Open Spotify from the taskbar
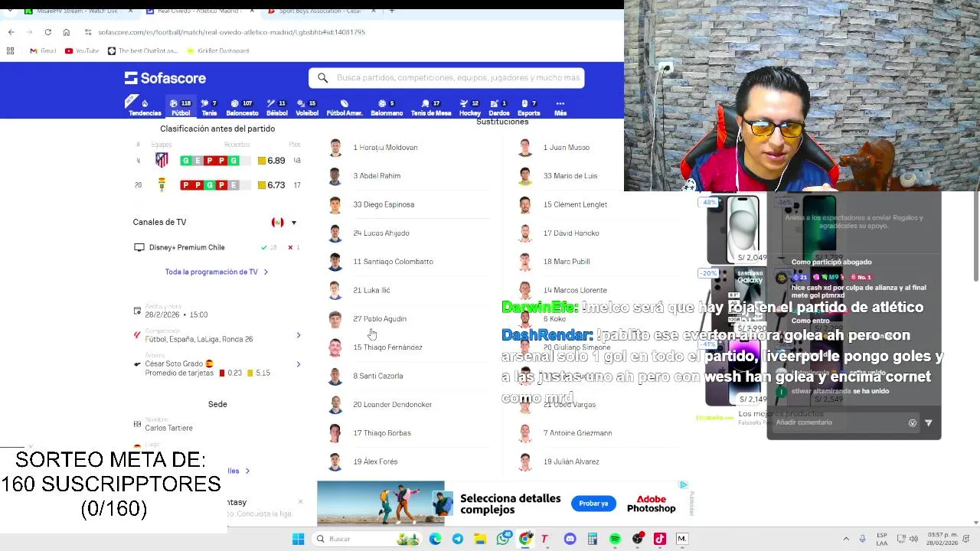The height and width of the screenshot is (551, 980). (x=615, y=539)
